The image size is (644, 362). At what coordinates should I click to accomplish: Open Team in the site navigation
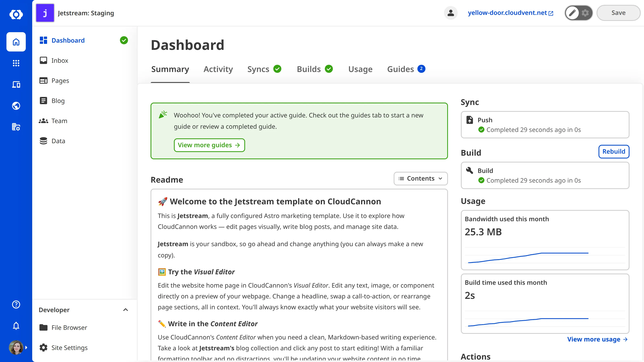84,121
